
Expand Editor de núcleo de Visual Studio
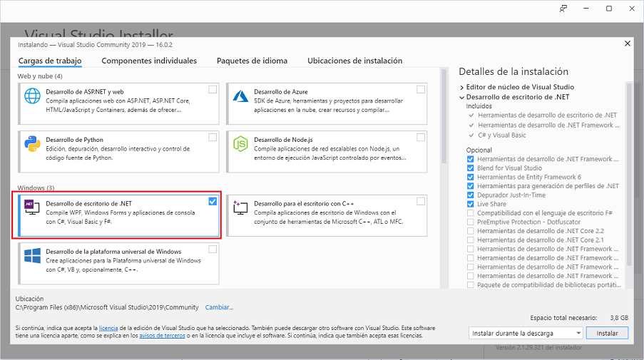[x=462, y=88]
